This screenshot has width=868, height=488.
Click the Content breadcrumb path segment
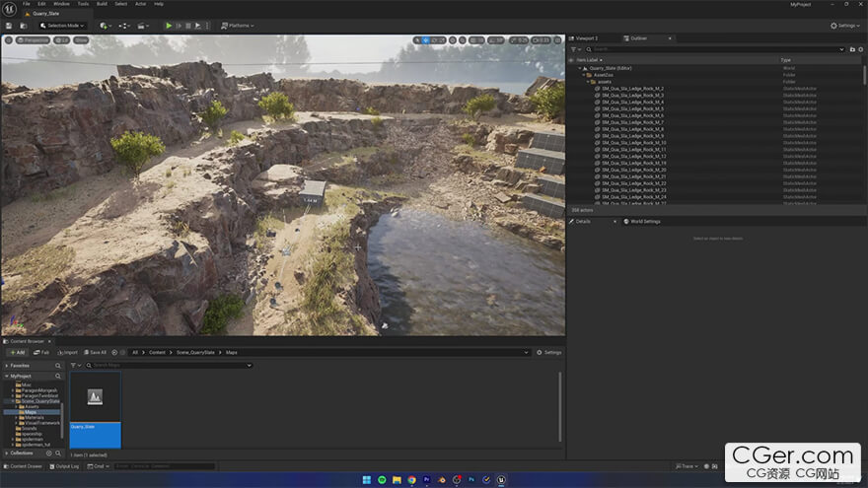tap(157, 353)
